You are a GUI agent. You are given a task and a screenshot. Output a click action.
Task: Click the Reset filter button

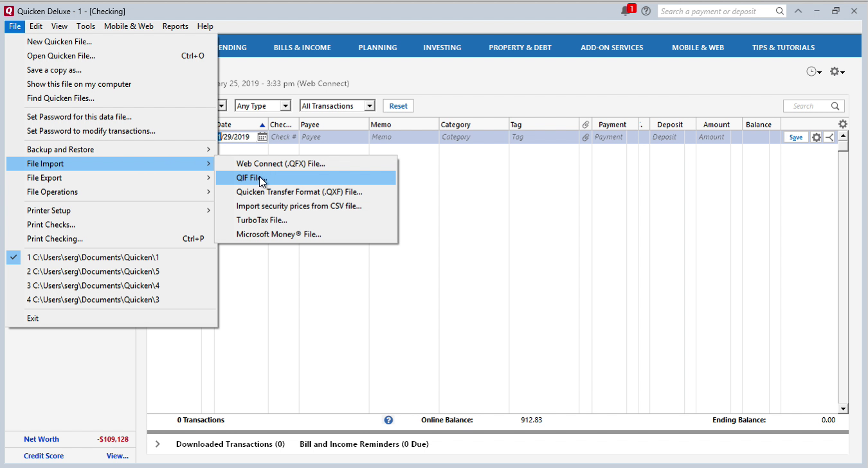point(399,106)
